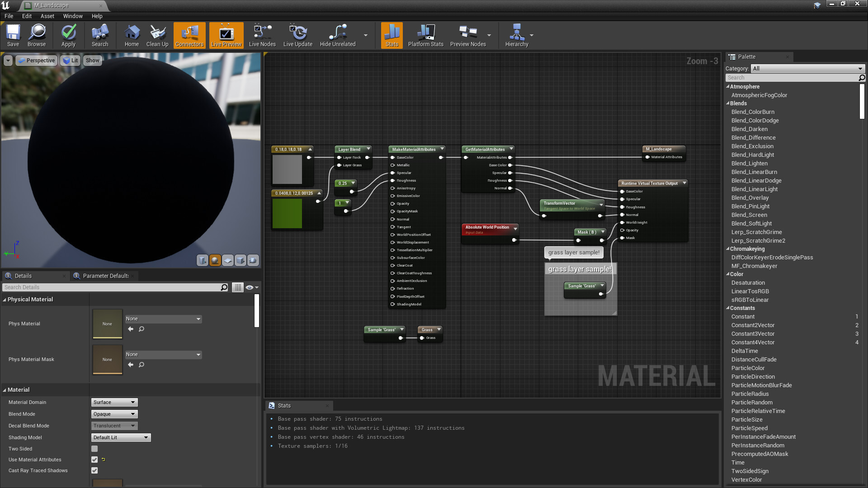The width and height of the screenshot is (868, 488).
Task: Click the Hide Unrelated toolbar icon
Action: pyautogui.click(x=337, y=35)
